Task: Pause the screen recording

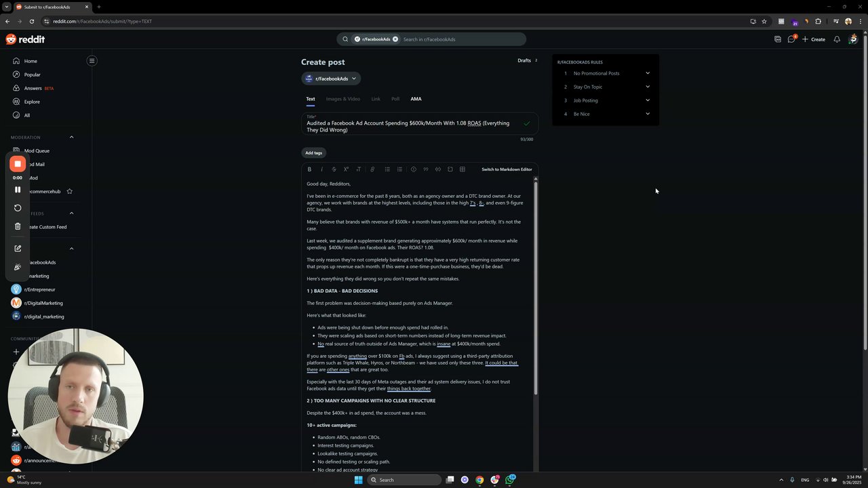Action: 18,190
